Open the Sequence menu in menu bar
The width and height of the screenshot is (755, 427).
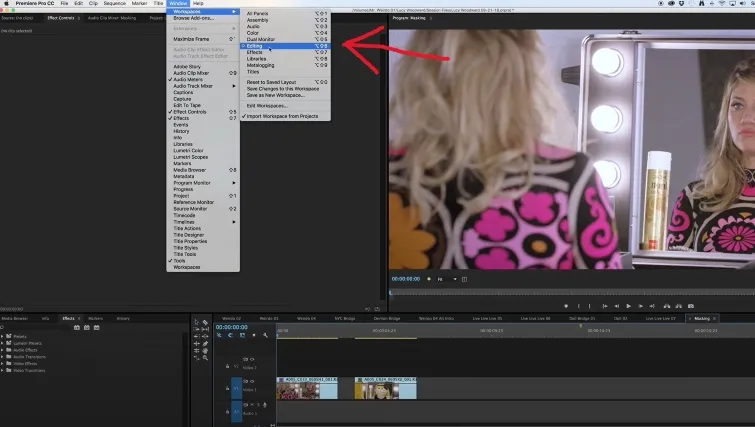click(x=115, y=3)
